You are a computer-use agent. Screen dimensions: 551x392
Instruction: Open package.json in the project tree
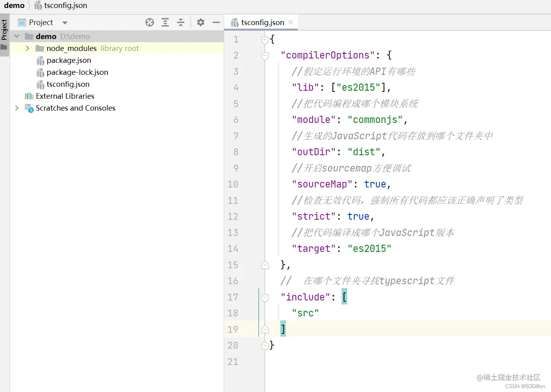[x=69, y=60]
